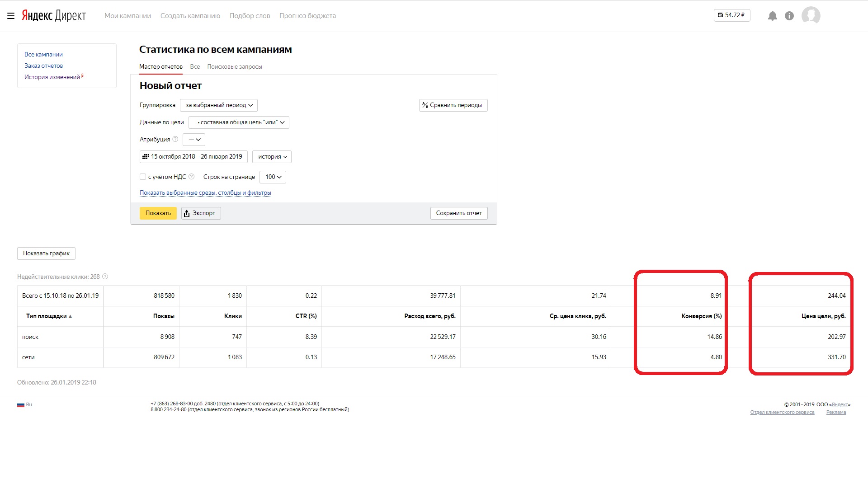This screenshot has width=868, height=488.
Task: Open the Атрибуция dropdown
Action: click(x=194, y=140)
